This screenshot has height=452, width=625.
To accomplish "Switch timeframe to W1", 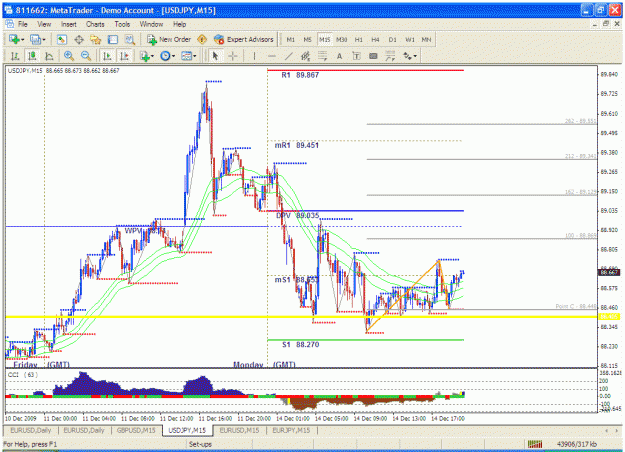I will coord(410,39).
